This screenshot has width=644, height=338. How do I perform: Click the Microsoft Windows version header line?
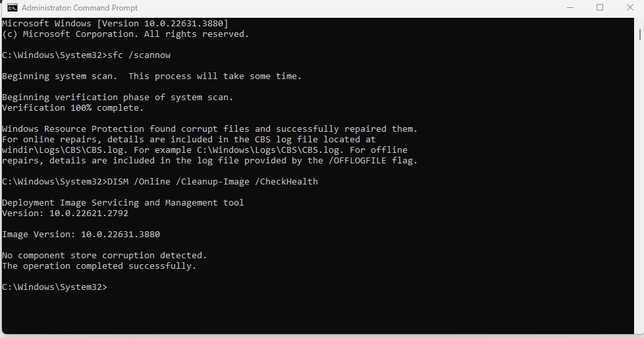click(115, 24)
